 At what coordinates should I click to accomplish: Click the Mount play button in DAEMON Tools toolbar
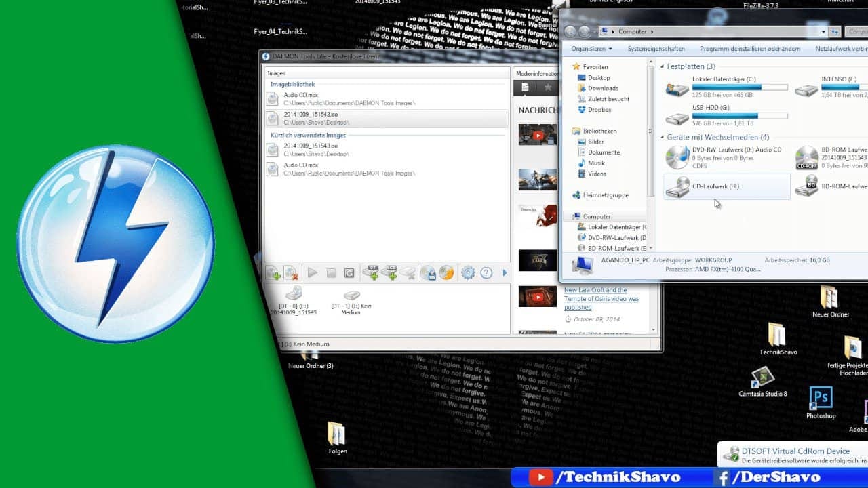313,273
